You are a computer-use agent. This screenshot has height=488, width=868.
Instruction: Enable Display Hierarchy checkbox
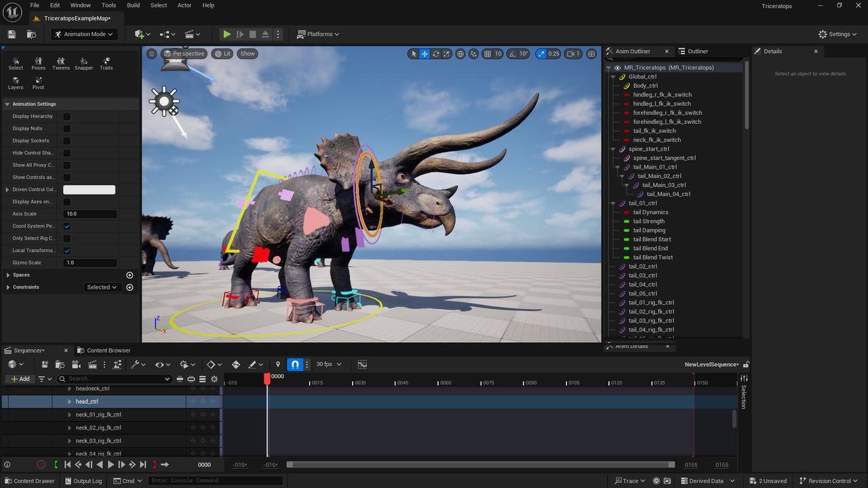point(67,116)
